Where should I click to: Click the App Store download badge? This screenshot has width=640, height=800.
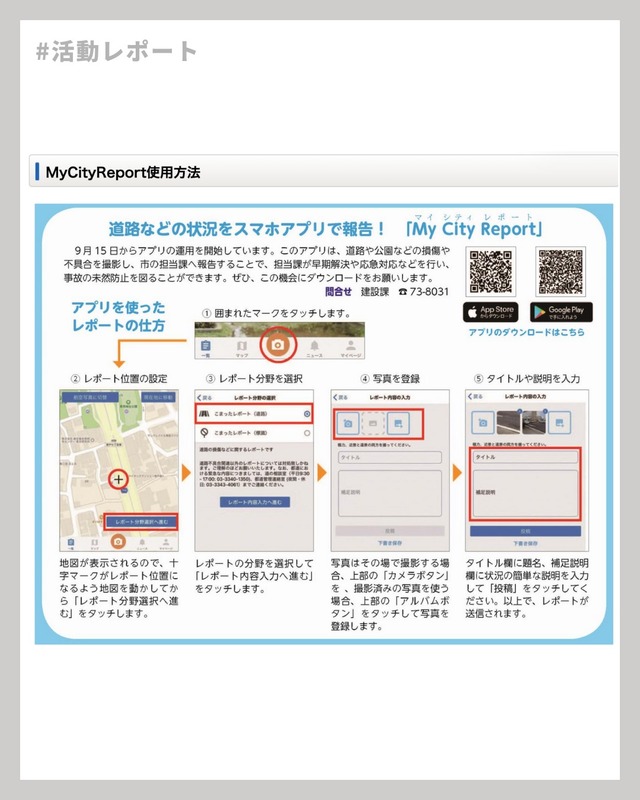(x=490, y=312)
